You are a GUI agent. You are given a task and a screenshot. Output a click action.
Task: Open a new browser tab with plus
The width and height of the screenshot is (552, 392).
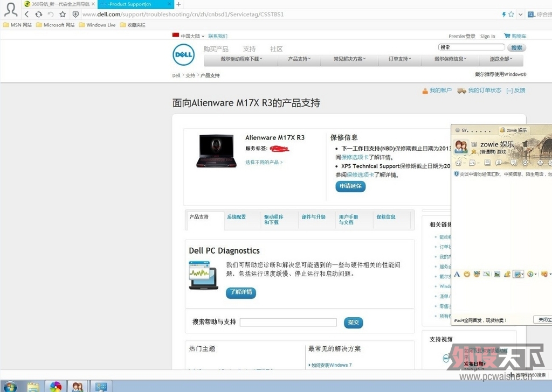[x=178, y=4]
